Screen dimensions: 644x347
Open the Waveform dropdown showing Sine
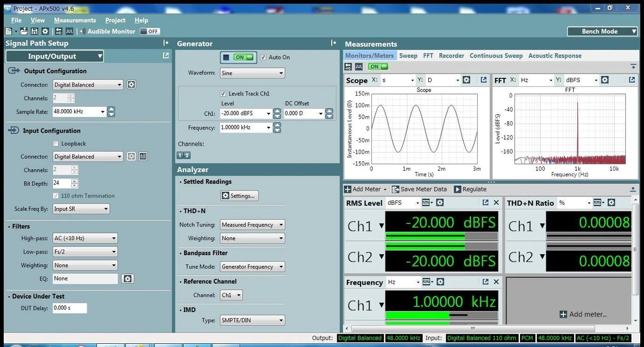click(252, 73)
